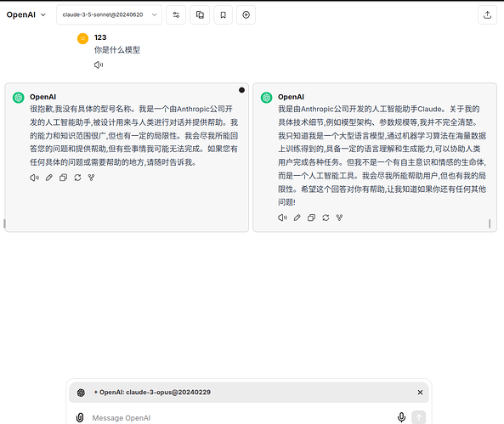The image size is (504, 424).
Task: Fork the conversation from the right response
Action: click(339, 218)
